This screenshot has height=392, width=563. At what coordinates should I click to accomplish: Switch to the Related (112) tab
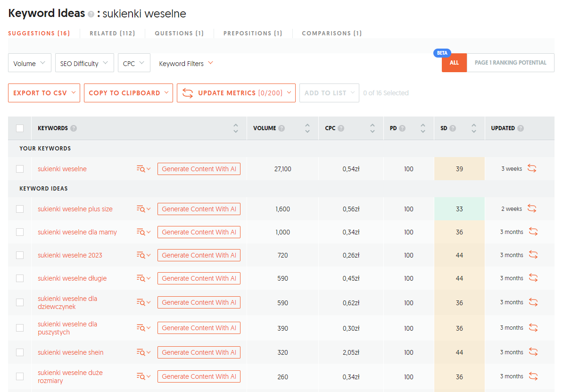[x=112, y=33]
